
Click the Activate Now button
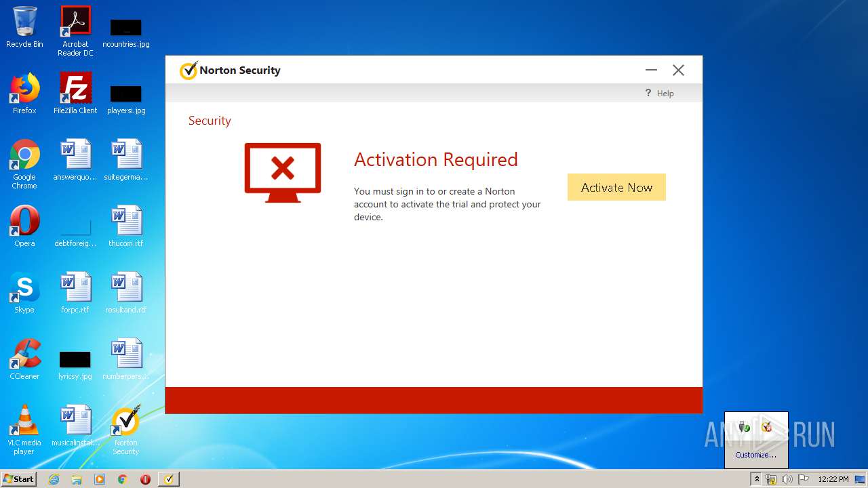pos(616,188)
